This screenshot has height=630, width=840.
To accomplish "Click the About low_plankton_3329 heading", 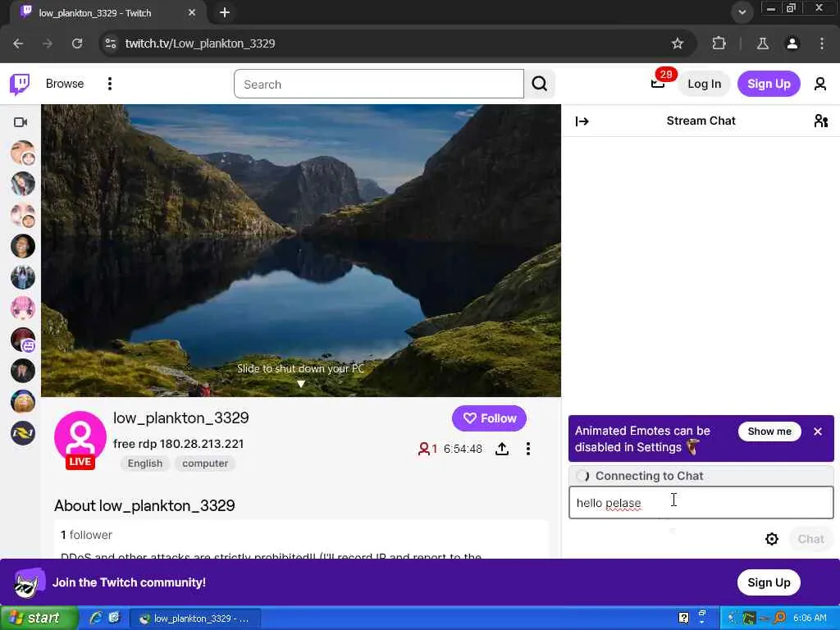I will tap(144, 505).
